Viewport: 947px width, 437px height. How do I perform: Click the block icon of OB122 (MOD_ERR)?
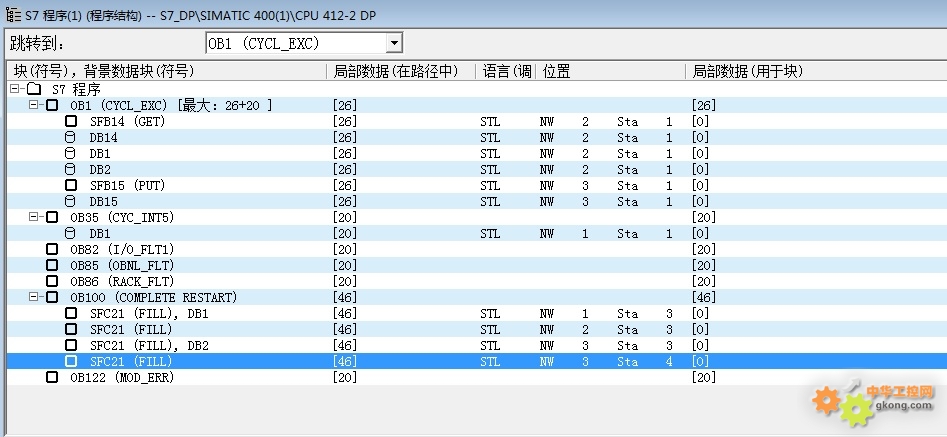53,377
